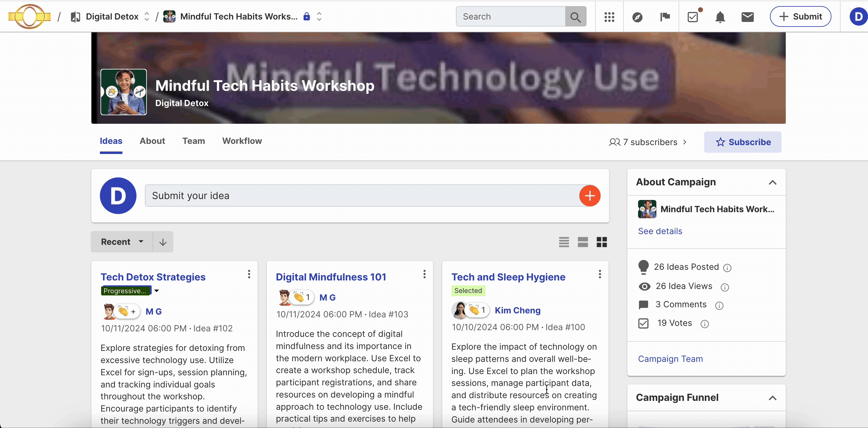Collapse the About Campaign panel
Viewport: 868px width, 428px height.
(x=772, y=183)
